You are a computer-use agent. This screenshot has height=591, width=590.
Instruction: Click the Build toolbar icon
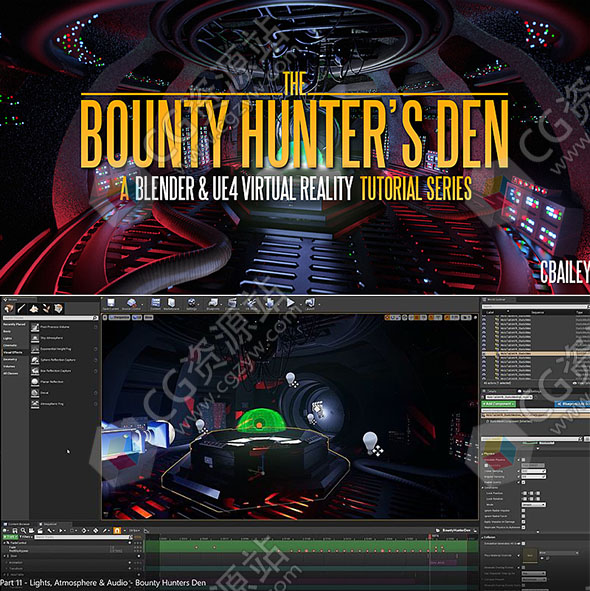click(269, 304)
